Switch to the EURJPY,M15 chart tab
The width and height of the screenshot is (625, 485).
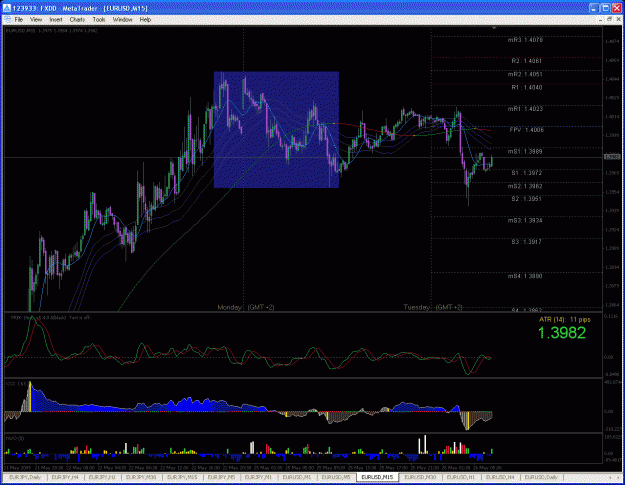(182, 477)
